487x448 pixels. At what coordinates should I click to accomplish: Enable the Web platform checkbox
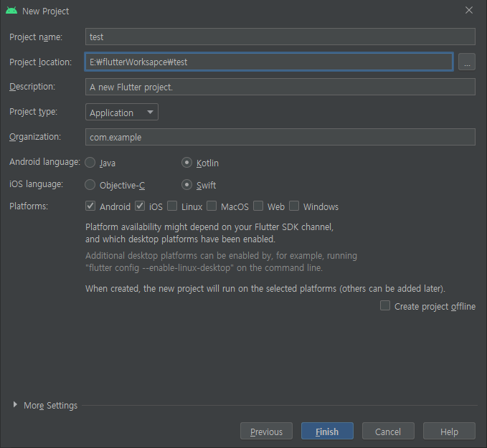point(258,206)
